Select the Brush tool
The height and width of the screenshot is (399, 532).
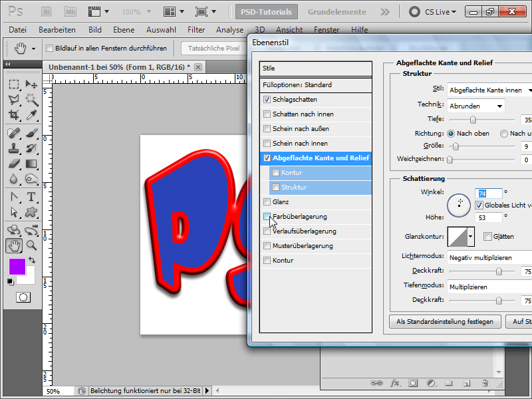[x=31, y=132]
